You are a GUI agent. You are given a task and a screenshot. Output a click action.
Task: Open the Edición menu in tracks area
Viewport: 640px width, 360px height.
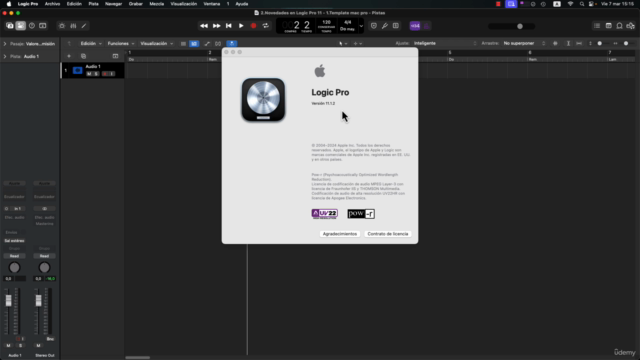pyautogui.click(x=91, y=43)
